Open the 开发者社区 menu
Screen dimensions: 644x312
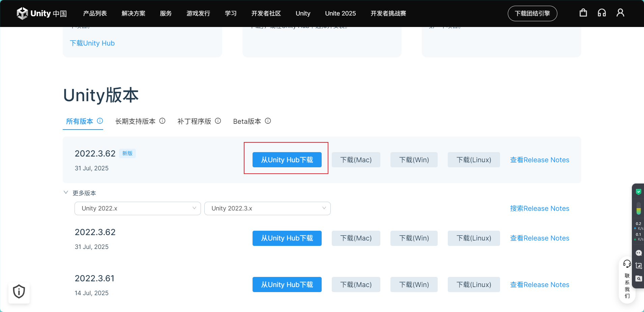266,13
